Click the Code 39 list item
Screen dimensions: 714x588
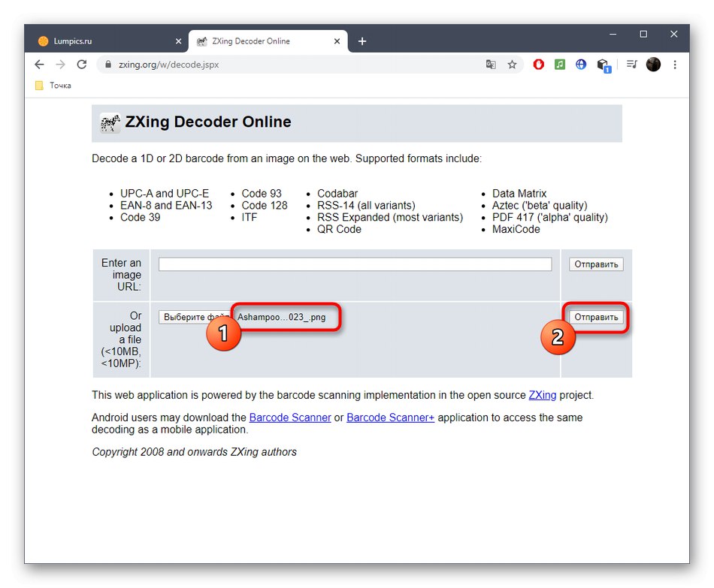point(141,218)
